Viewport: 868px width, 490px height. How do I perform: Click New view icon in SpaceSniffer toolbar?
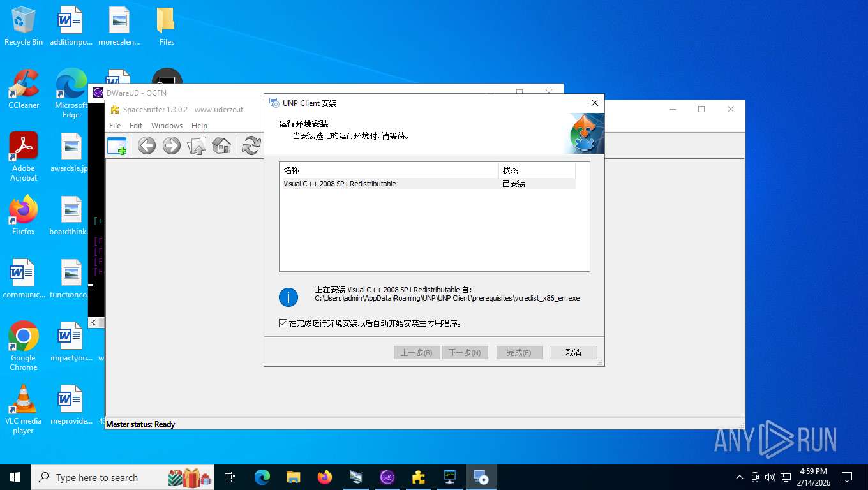tap(117, 145)
